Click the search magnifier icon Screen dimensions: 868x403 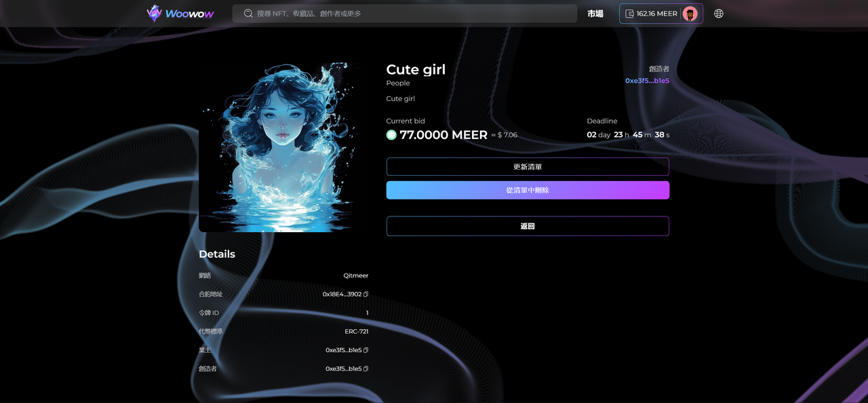[x=248, y=14]
